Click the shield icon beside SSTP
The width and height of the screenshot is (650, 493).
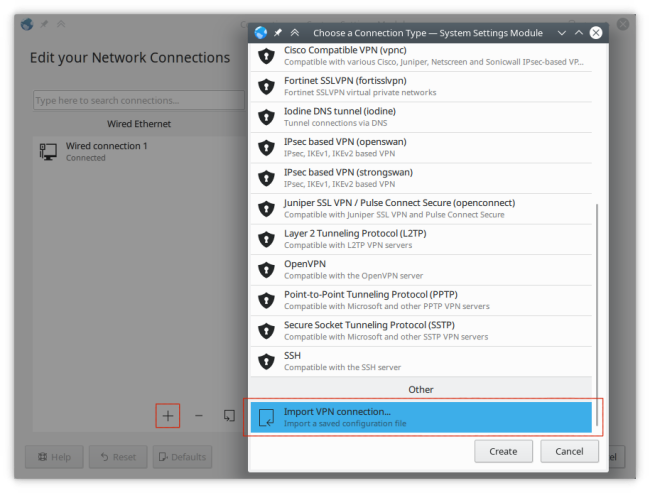tap(266, 331)
